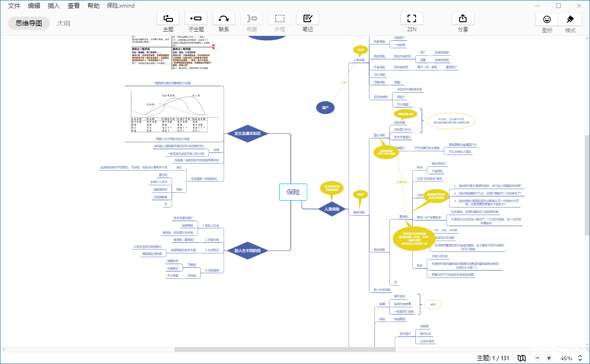Open the 文件 (File) menu
Image resolution: width=590 pixels, height=364 pixels.
tap(14, 6)
